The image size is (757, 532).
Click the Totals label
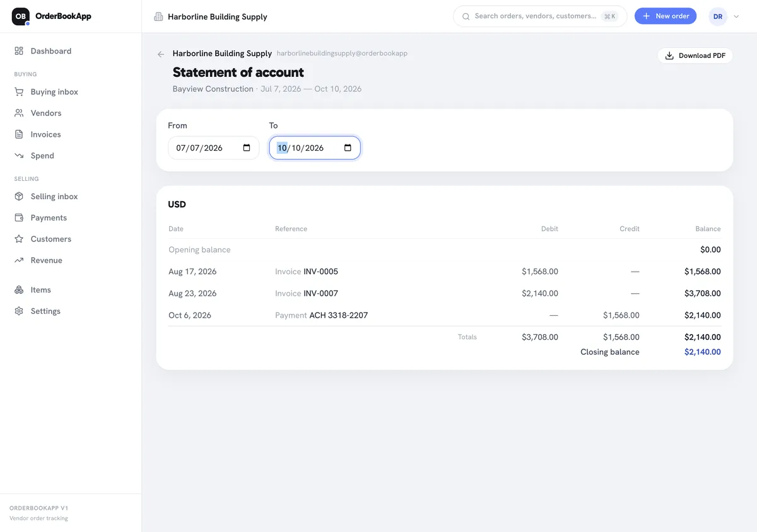[x=467, y=337]
